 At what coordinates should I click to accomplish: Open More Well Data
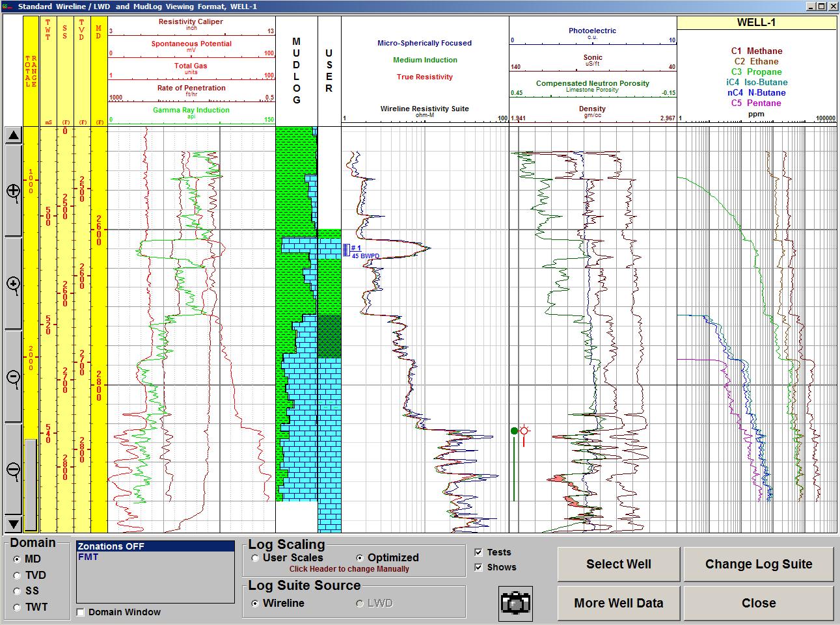(x=617, y=603)
